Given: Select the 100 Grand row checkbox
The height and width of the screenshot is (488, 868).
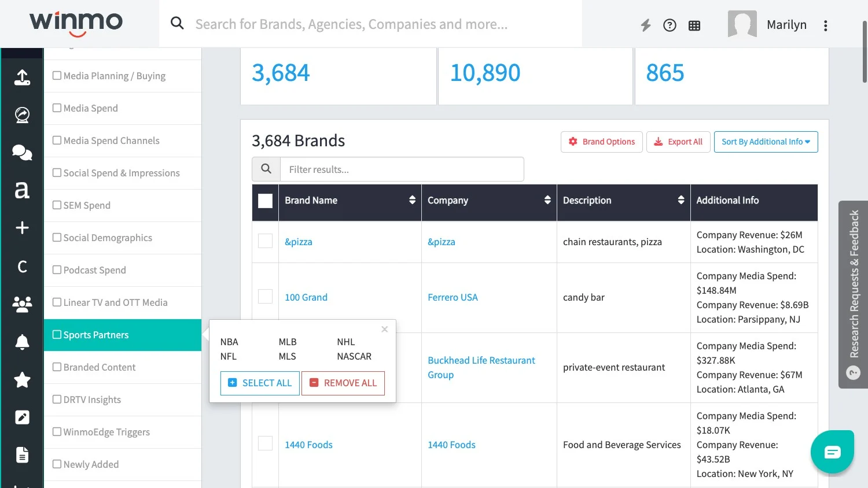Looking at the screenshot, I should click(265, 297).
